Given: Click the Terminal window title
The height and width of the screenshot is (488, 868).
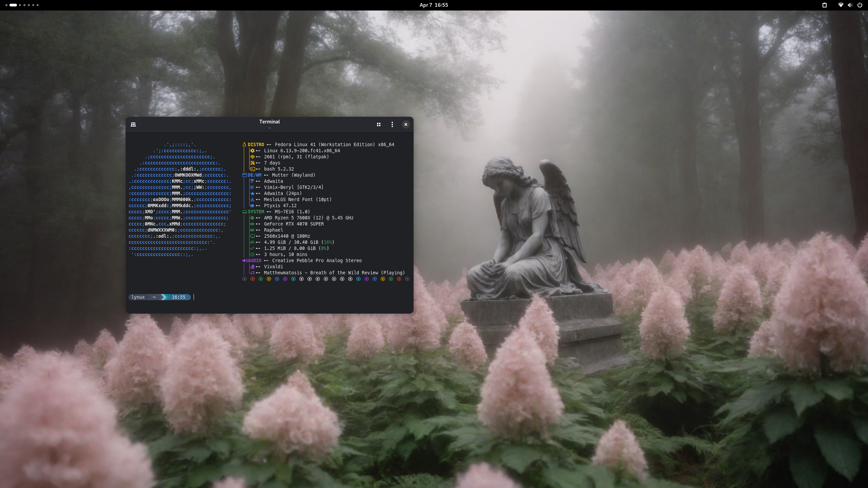Looking at the screenshot, I should click(270, 122).
